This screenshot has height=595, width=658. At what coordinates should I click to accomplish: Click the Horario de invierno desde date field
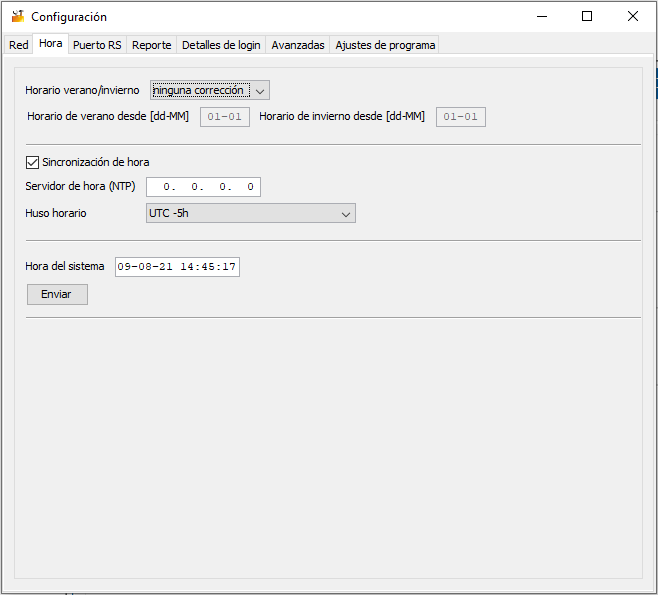(x=461, y=117)
